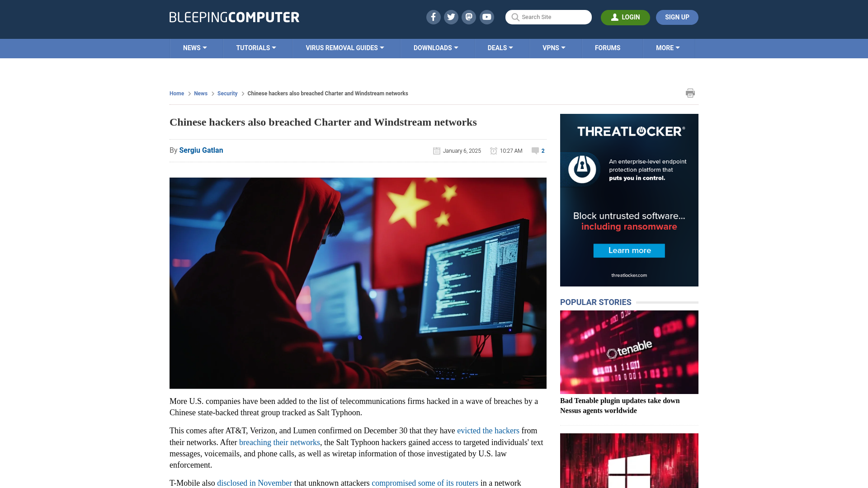This screenshot has height=488, width=868.
Task: Click the evicted the hackers hyperlink
Action: point(488,431)
